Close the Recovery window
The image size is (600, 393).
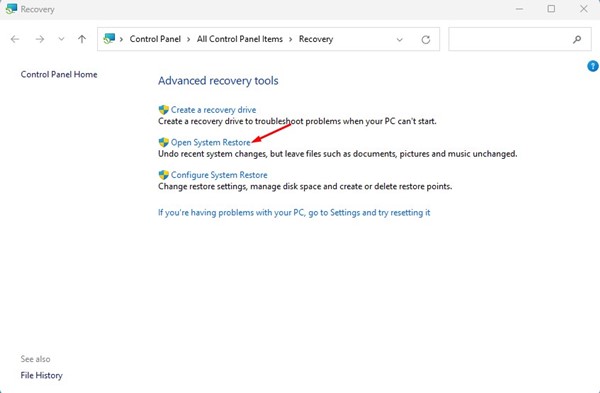point(584,9)
